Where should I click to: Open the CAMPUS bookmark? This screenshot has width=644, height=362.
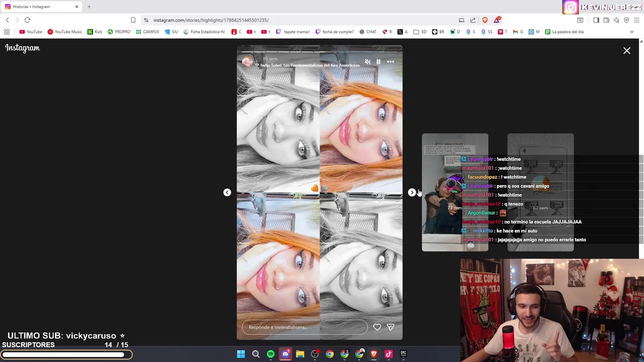pos(147,32)
